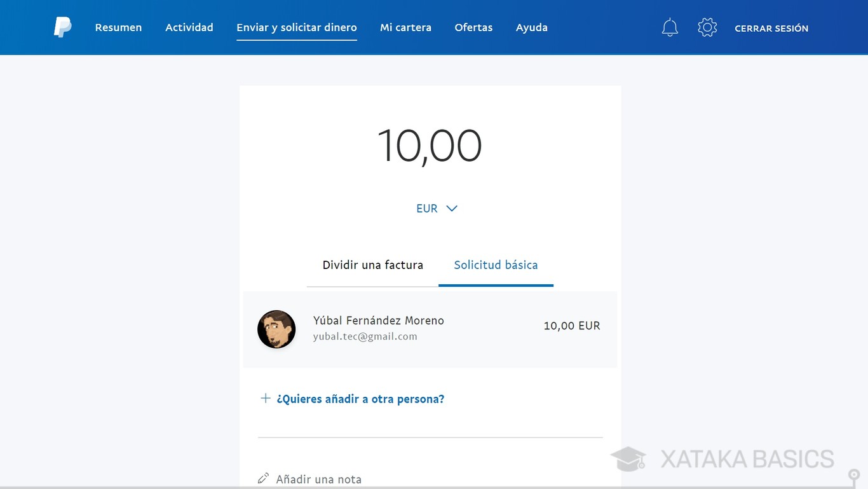The height and width of the screenshot is (489, 868).
Task: Open the currency selector under the amount
Action: (x=437, y=208)
